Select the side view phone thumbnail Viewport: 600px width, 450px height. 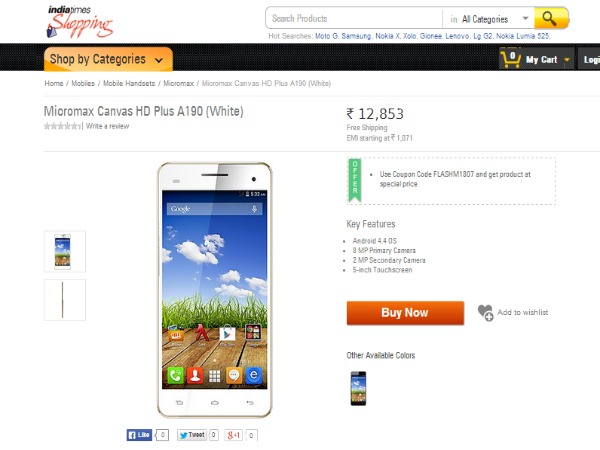coord(65,299)
